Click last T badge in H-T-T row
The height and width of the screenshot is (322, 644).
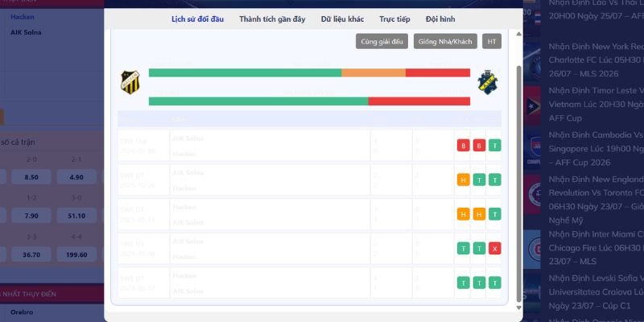[495, 180]
